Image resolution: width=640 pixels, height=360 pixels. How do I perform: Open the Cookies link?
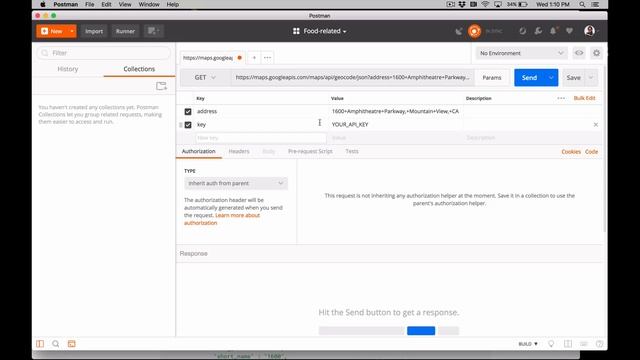point(571,152)
